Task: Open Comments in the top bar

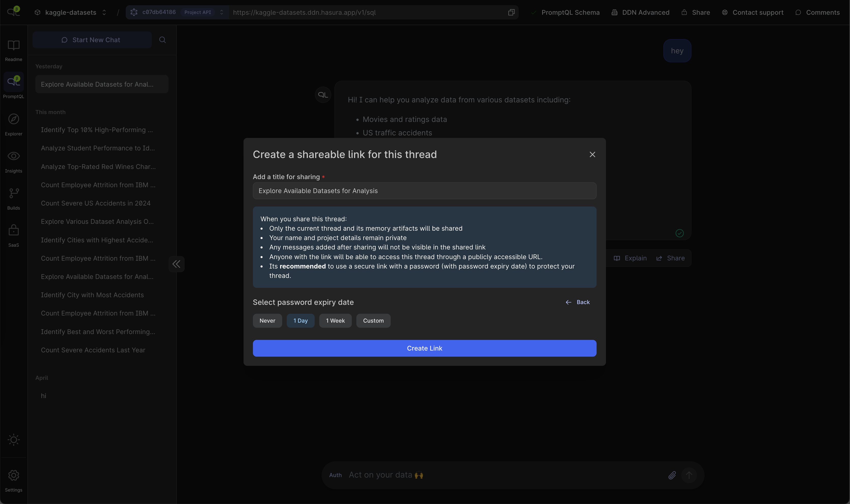Action: pos(818,12)
